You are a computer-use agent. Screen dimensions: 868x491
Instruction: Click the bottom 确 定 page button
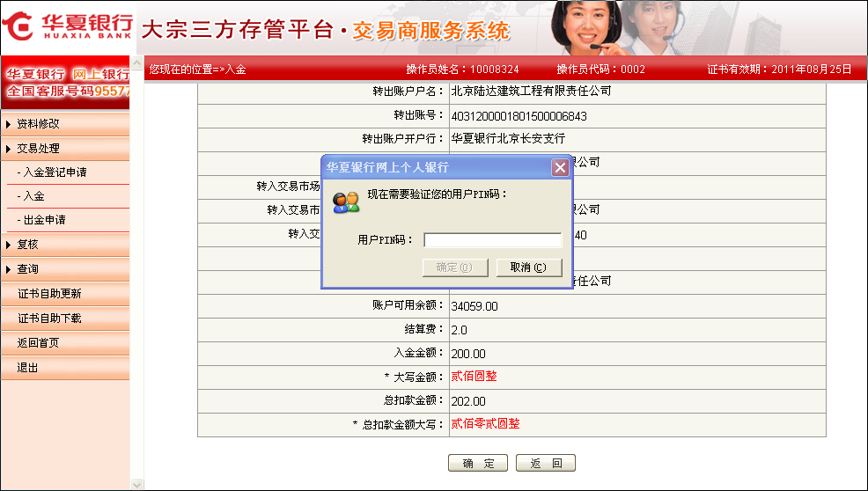coord(478,464)
